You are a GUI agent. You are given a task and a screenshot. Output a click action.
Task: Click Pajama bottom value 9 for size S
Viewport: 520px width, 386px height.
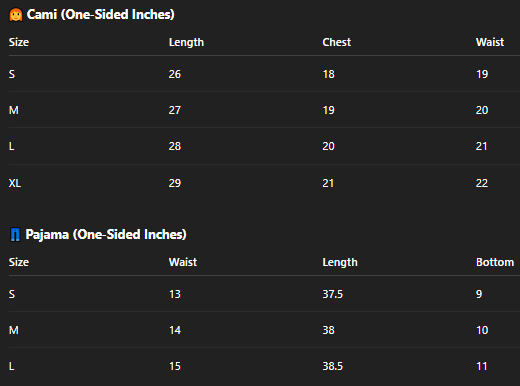(x=479, y=294)
